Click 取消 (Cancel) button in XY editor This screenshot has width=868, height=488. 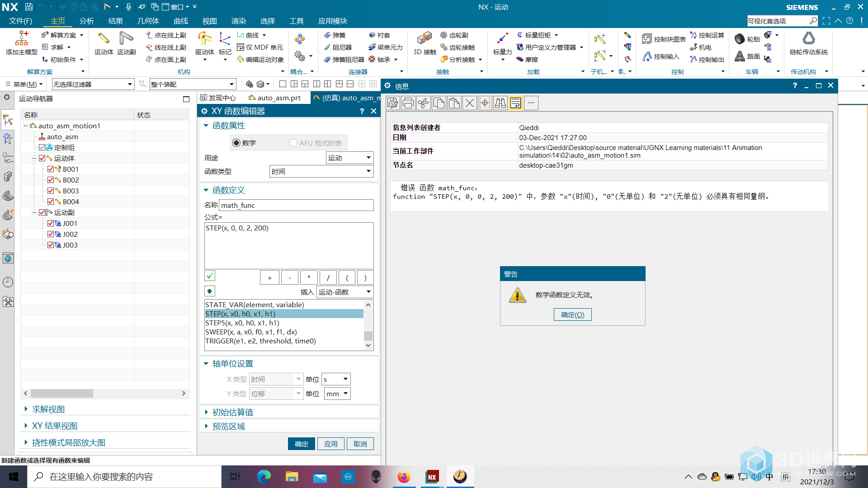(x=359, y=443)
